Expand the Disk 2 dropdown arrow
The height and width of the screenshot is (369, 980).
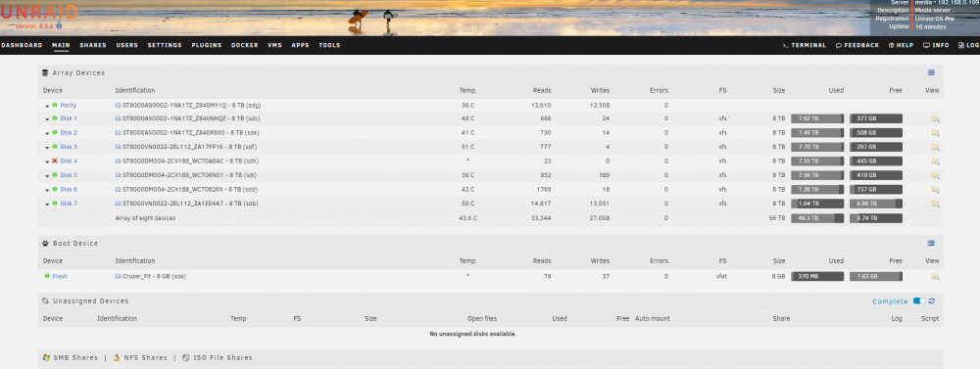point(47,134)
